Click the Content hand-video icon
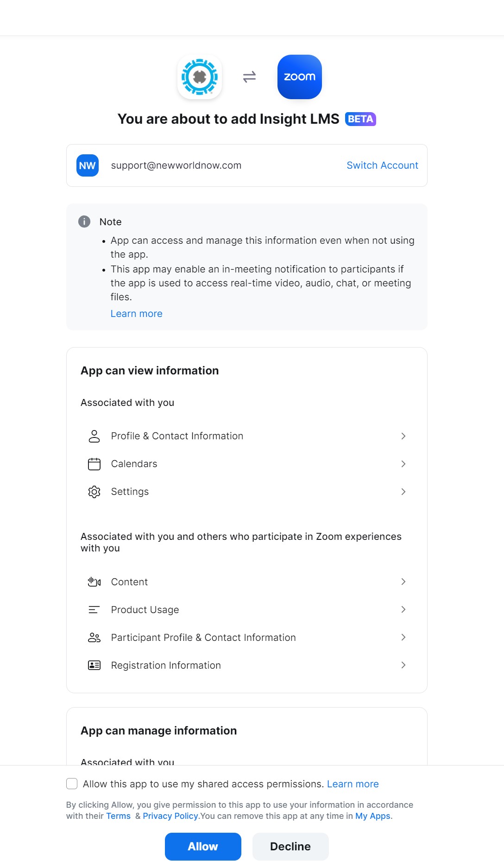504x861 pixels. (94, 582)
